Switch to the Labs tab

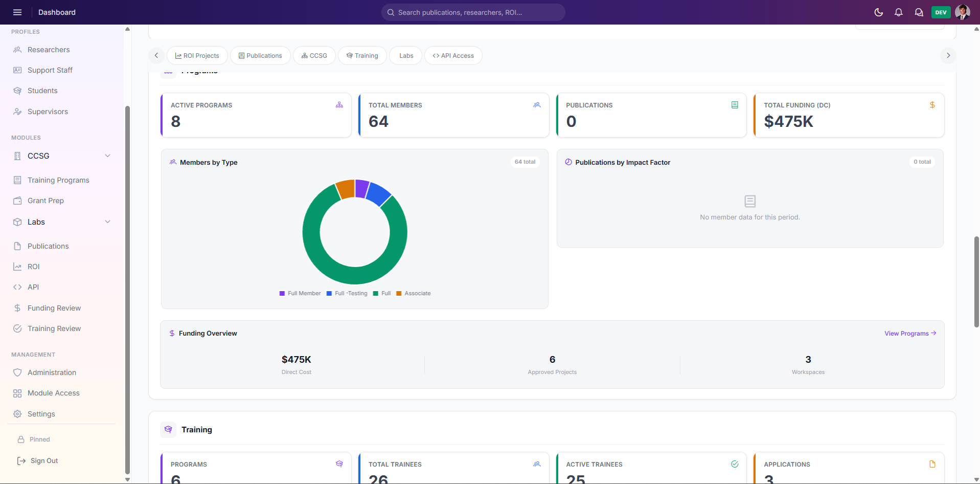406,55
